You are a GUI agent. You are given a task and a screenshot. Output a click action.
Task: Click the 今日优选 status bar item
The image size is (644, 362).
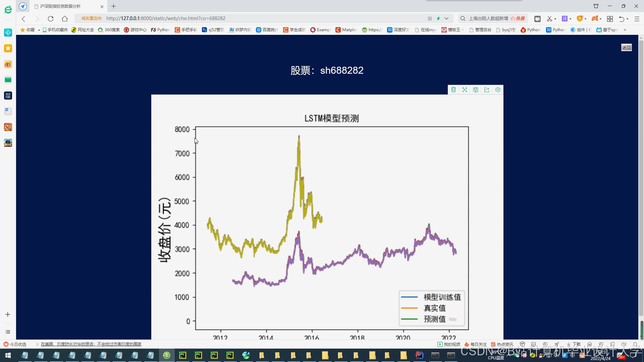tap(15, 344)
